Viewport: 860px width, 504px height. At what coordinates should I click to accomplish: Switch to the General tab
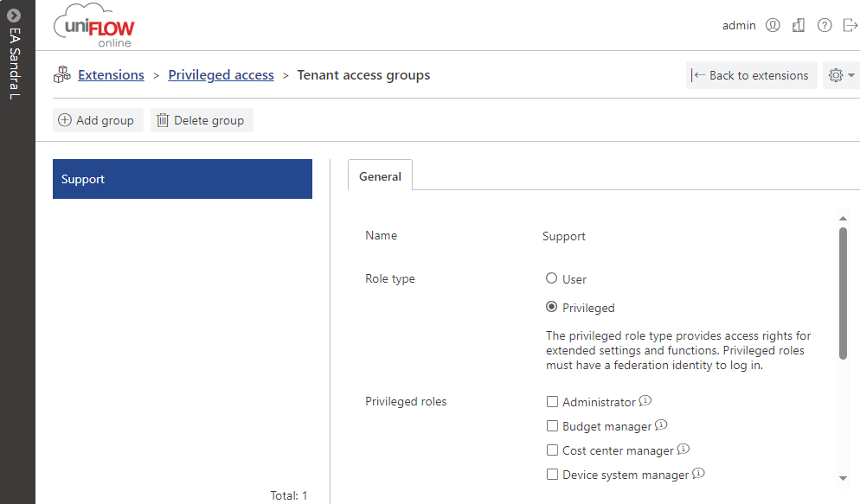(x=380, y=176)
